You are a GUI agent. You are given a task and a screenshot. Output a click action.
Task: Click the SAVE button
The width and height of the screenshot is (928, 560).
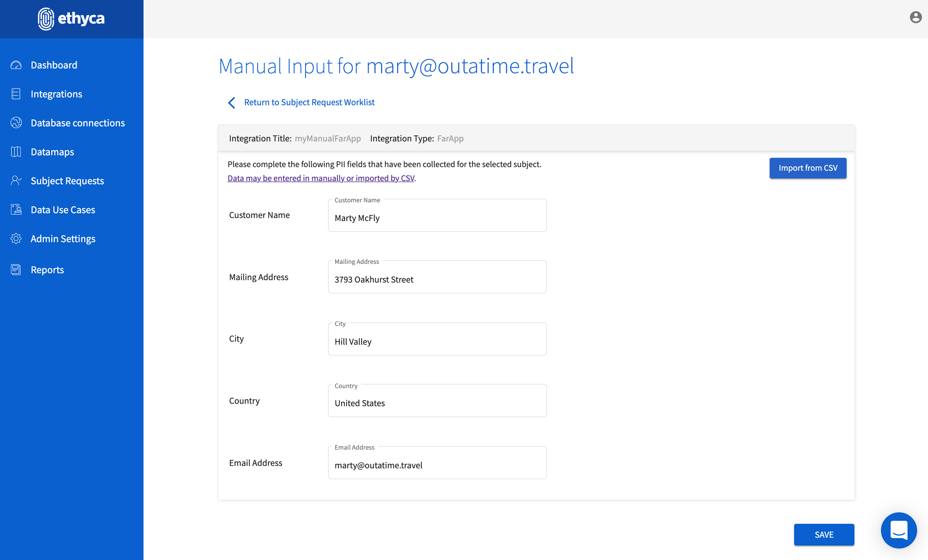point(824,534)
